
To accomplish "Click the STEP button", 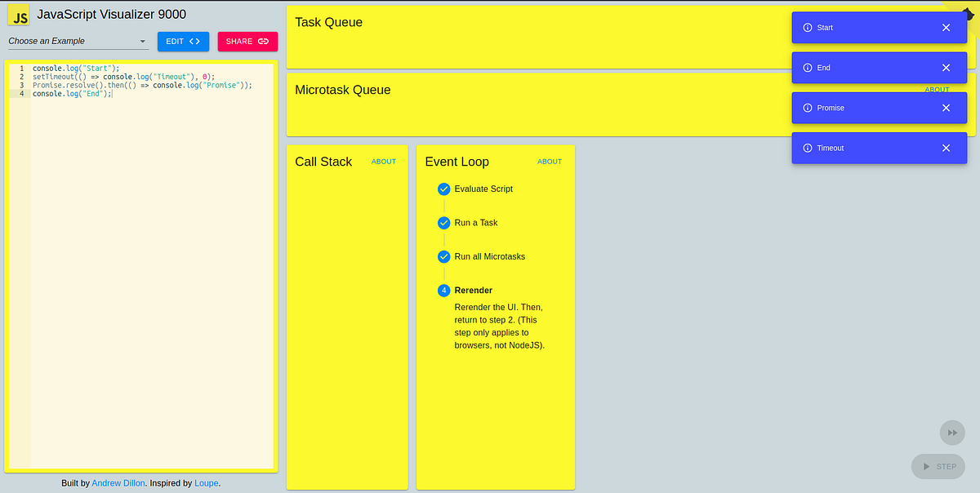I will pyautogui.click(x=938, y=466).
